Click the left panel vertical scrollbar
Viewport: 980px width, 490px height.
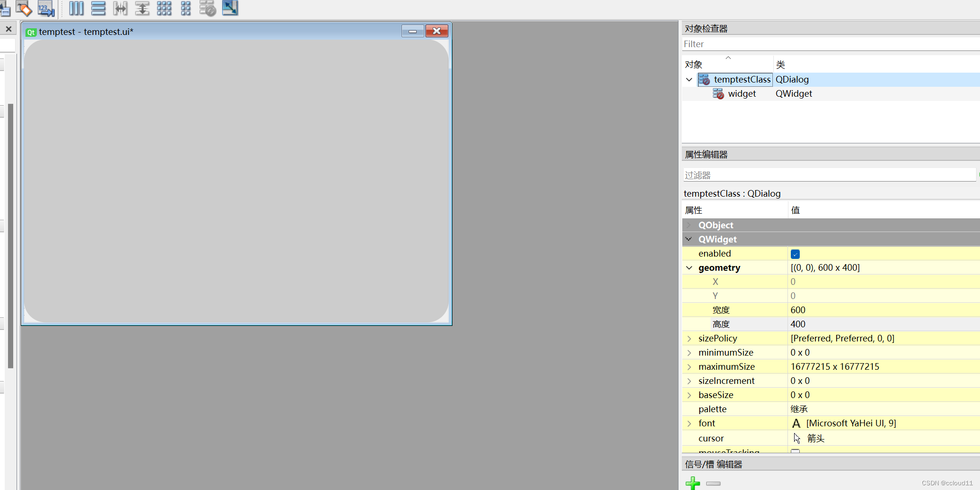click(10, 235)
